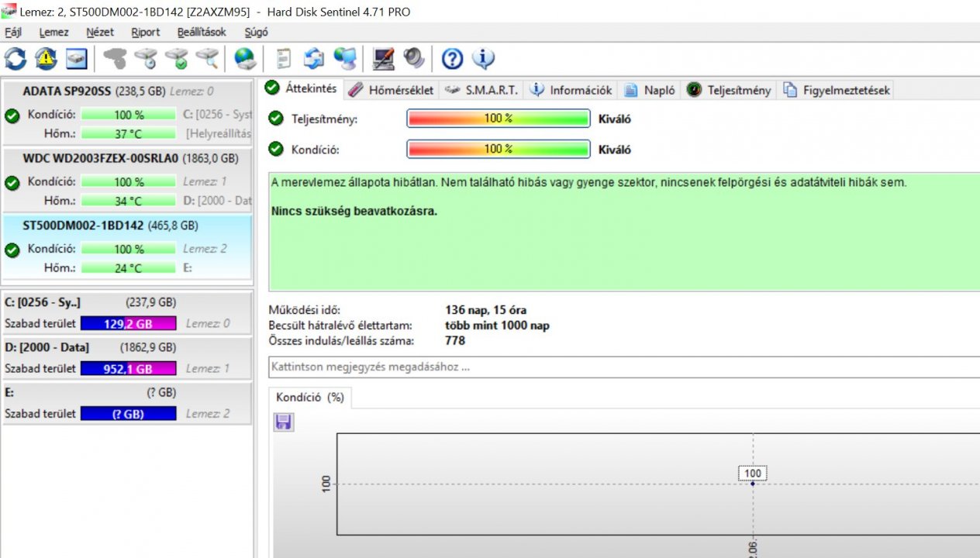Click the blue question mark help icon
The image size is (980, 558).
tap(452, 58)
